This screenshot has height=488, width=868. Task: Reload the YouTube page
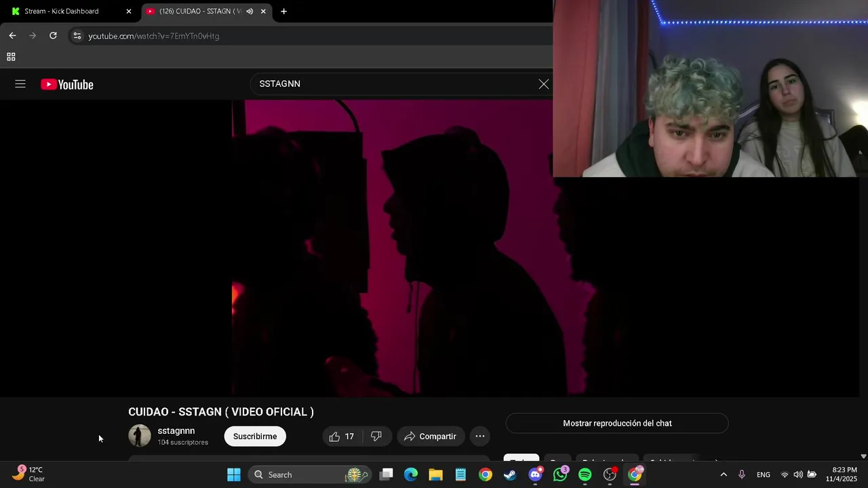(x=53, y=36)
